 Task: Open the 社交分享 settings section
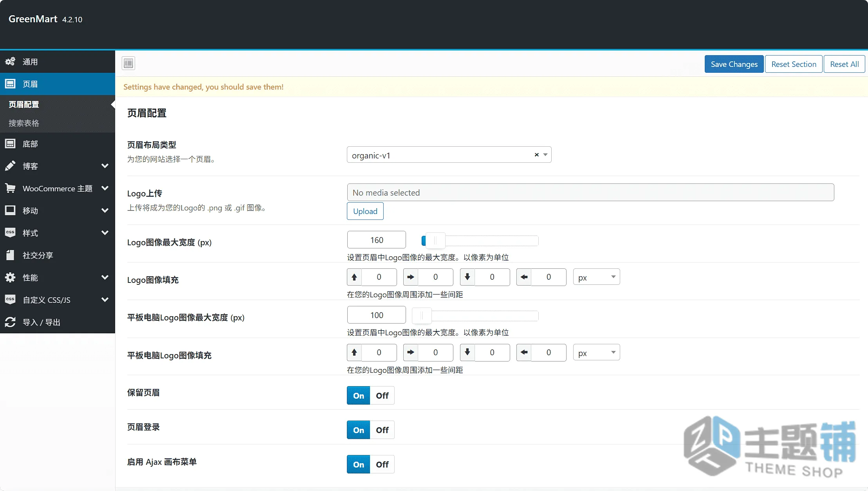[x=58, y=255]
